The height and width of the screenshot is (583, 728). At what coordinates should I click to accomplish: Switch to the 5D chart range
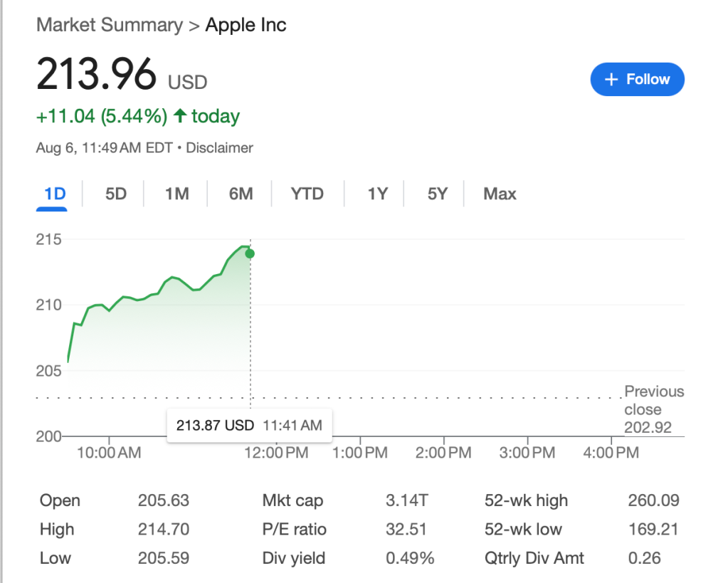115,194
